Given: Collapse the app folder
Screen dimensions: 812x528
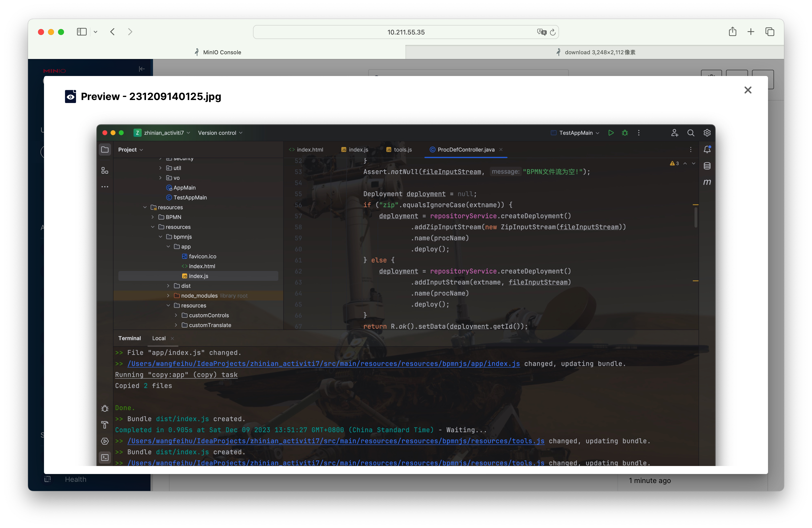Looking at the screenshot, I should tap(168, 246).
